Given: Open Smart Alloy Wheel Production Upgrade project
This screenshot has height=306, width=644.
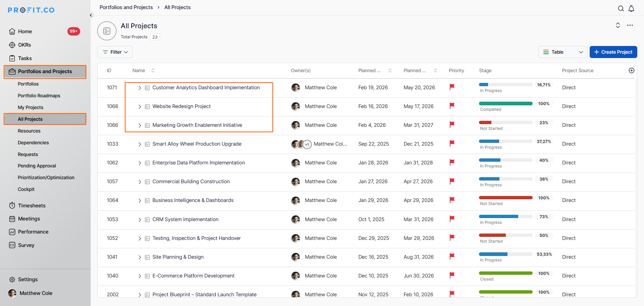Looking at the screenshot, I should [197, 144].
